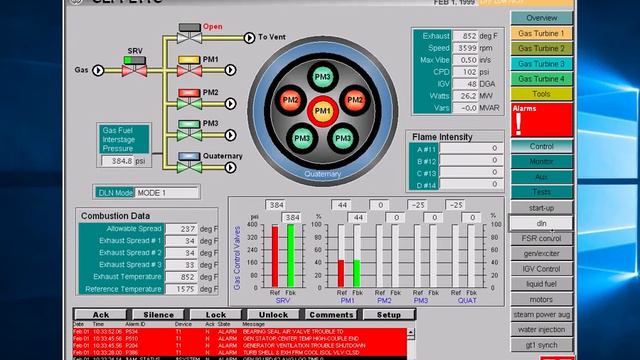Select the Aux tab
The image size is (640, 360).
542,177
